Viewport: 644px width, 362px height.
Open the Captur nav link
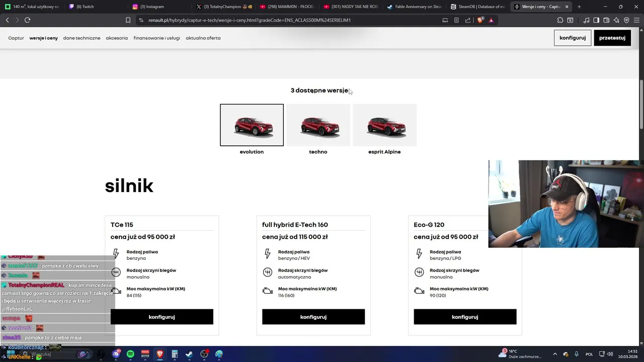tap(16, 38)
